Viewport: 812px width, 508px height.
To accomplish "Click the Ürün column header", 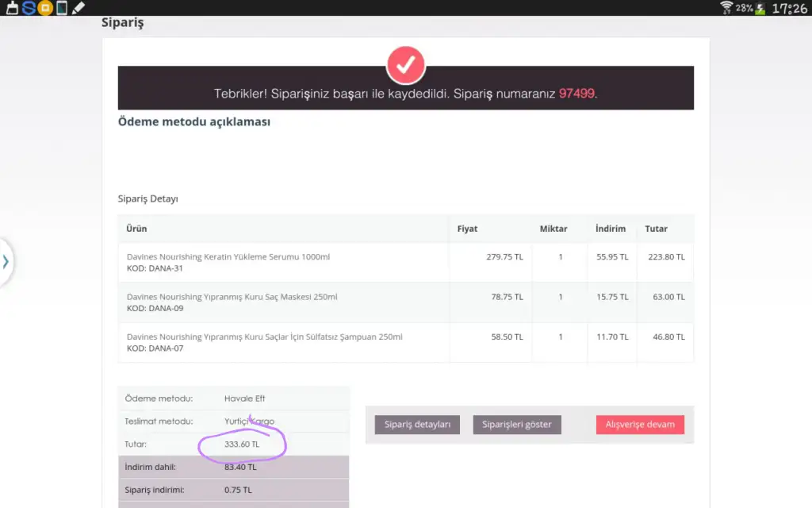I will point(136,229).
